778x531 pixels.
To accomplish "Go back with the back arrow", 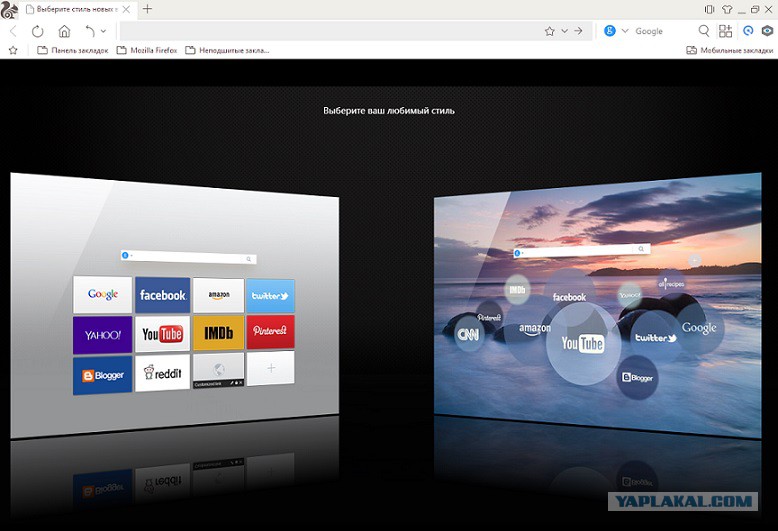I will coord(13,31).
